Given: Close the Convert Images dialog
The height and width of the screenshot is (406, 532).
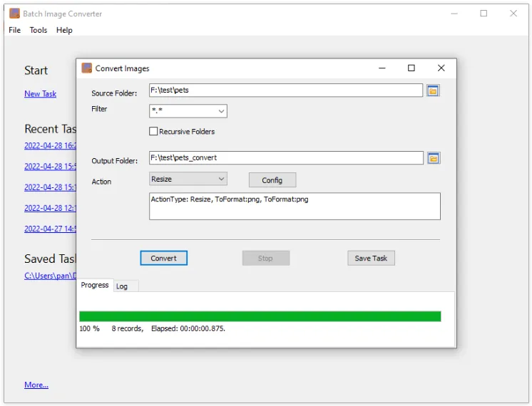Looking at the screenshot, I should coord(441,68).
